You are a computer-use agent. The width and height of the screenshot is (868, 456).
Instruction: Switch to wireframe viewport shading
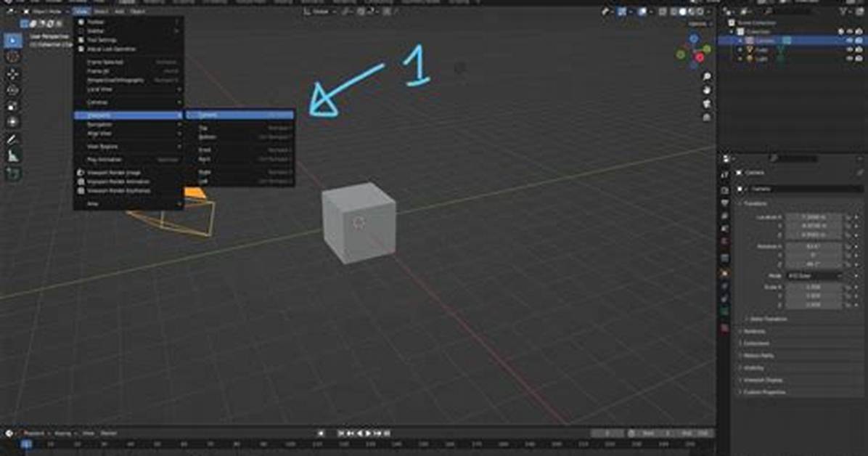click(x=673, y=12)
